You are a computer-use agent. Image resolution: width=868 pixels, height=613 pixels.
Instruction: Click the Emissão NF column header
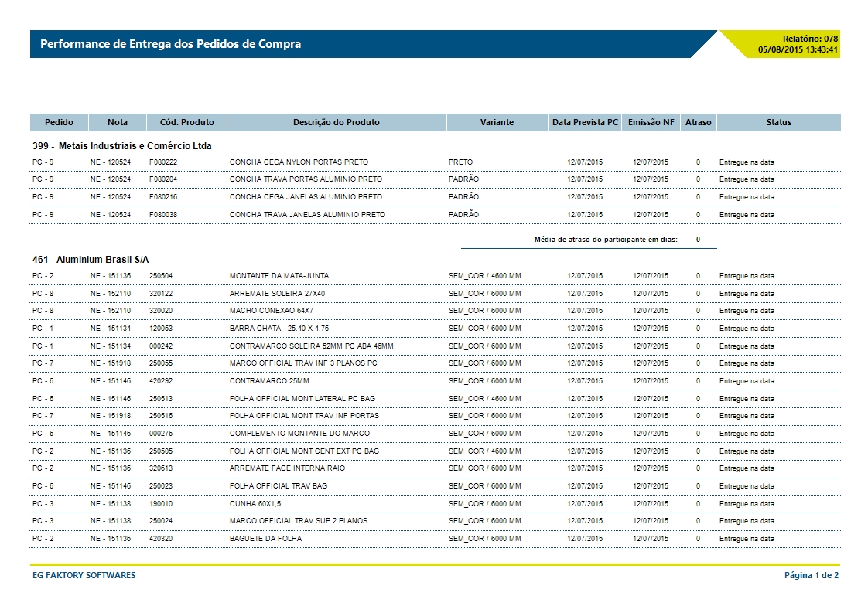tap(651, 122)
